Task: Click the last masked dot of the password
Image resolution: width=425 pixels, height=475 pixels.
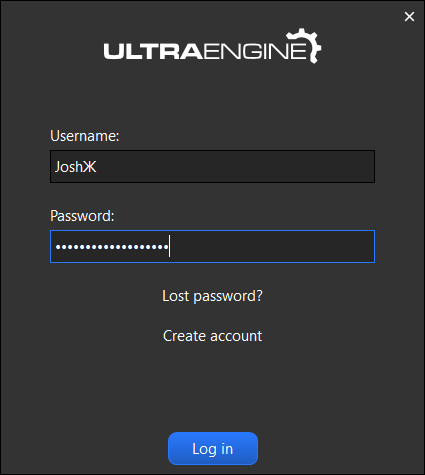Action: (166, 247)
